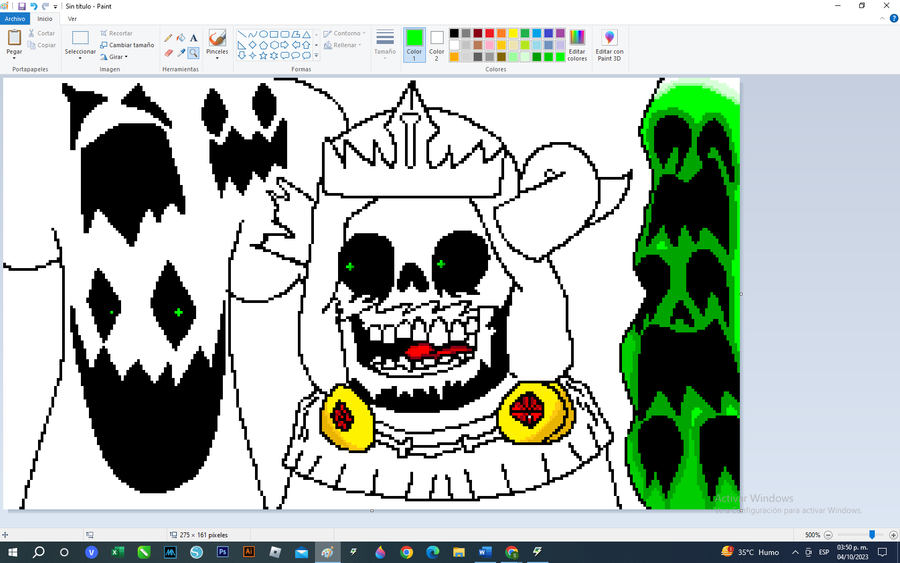Choose the straight line shape
Screen dimensions: 900x563
(242, 34)
